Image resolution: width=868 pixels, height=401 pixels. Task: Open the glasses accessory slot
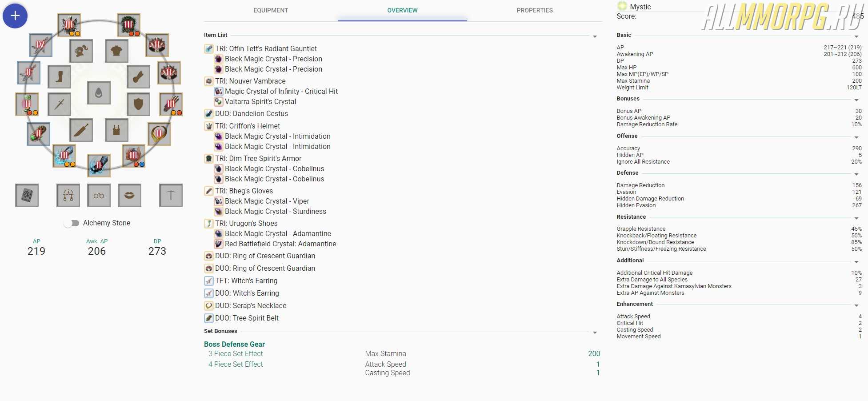[99, 196]
